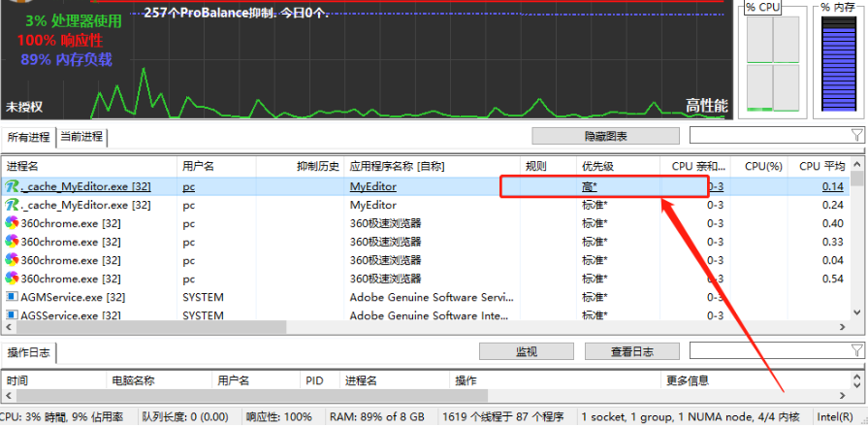Click the SYSTEM user cell for AGMService.exe
This screenshot has height=427, width=868.
203,297
